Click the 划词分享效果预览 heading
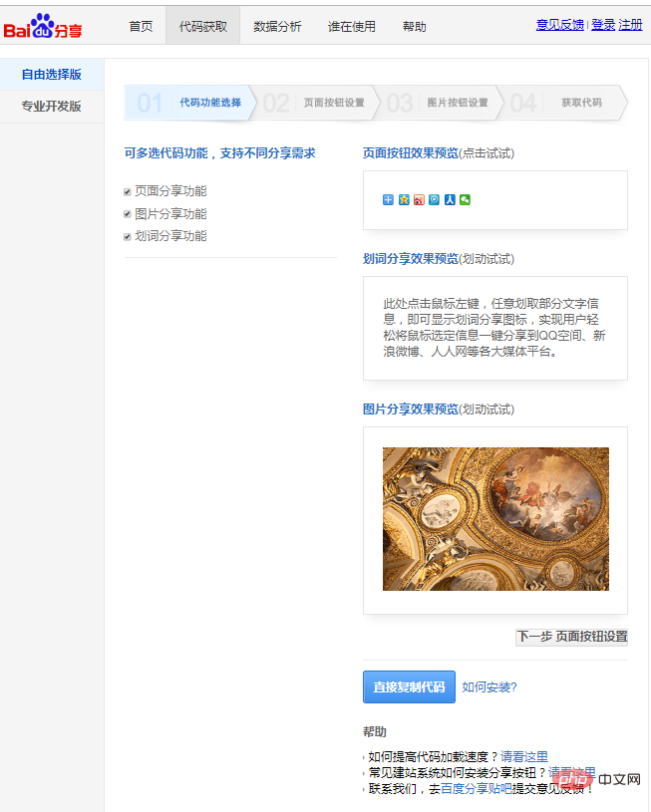This screenshot has width=651, height=812. tap(411, 259)
